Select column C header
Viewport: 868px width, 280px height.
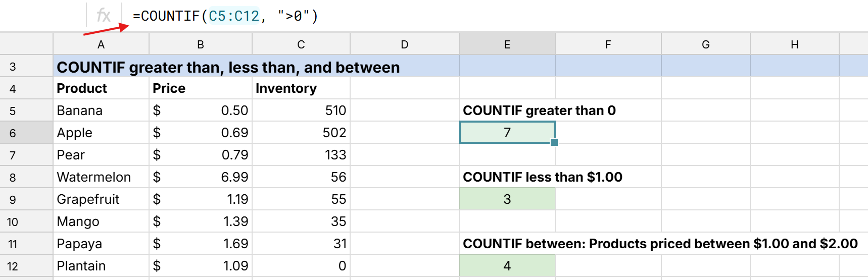pyautogui.click(x=301, y=44)
